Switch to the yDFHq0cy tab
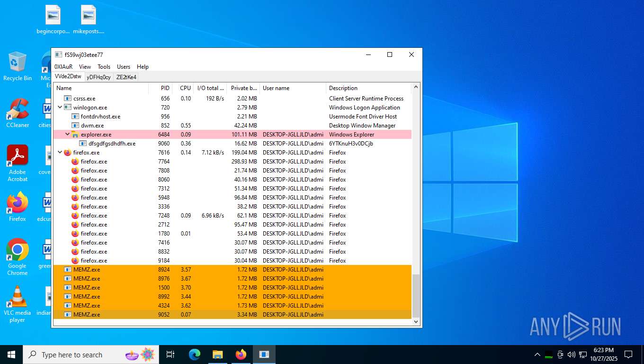 tap(99, 77)
